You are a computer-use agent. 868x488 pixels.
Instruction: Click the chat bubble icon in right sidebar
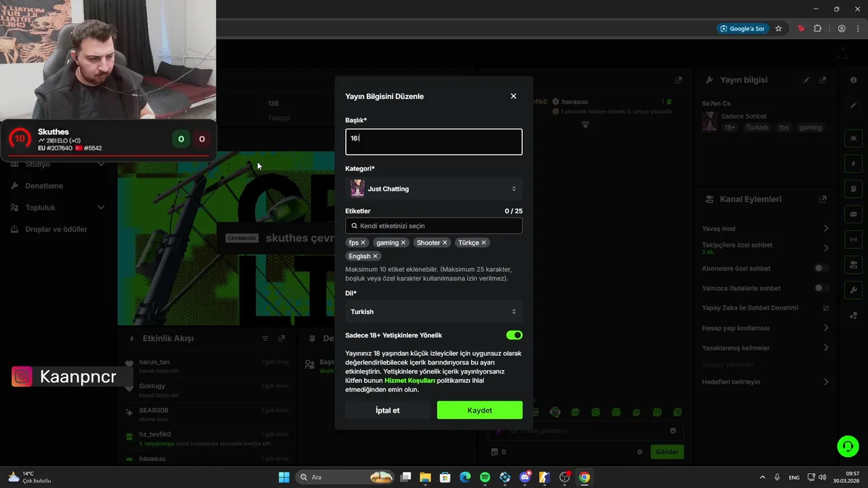pos(853,214)
